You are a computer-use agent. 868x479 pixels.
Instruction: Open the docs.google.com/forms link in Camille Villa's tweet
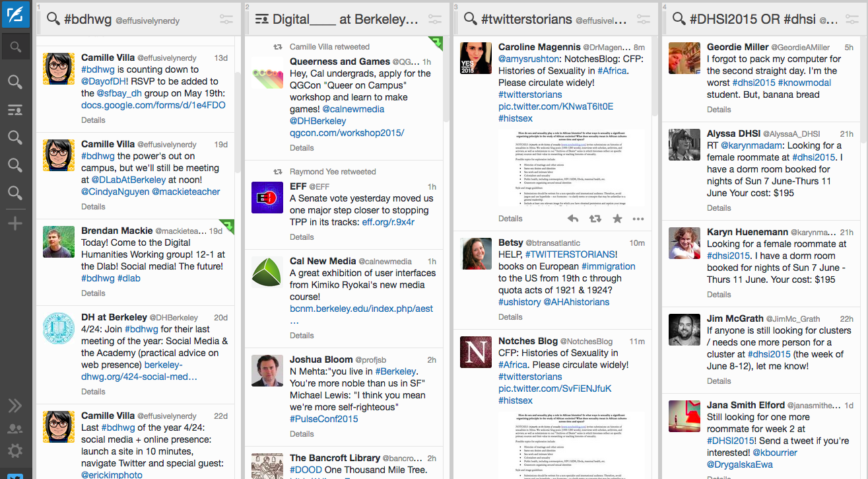click(x=153, y=105)
